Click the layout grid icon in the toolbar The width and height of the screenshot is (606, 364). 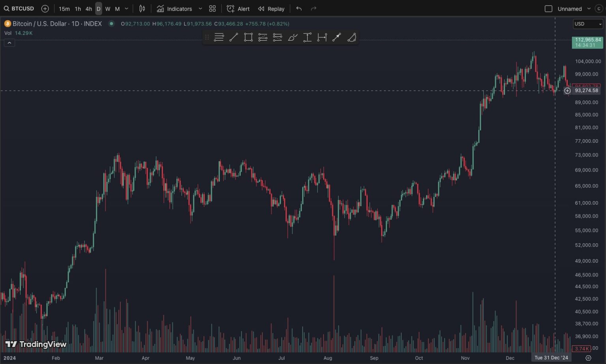[212, 9]
